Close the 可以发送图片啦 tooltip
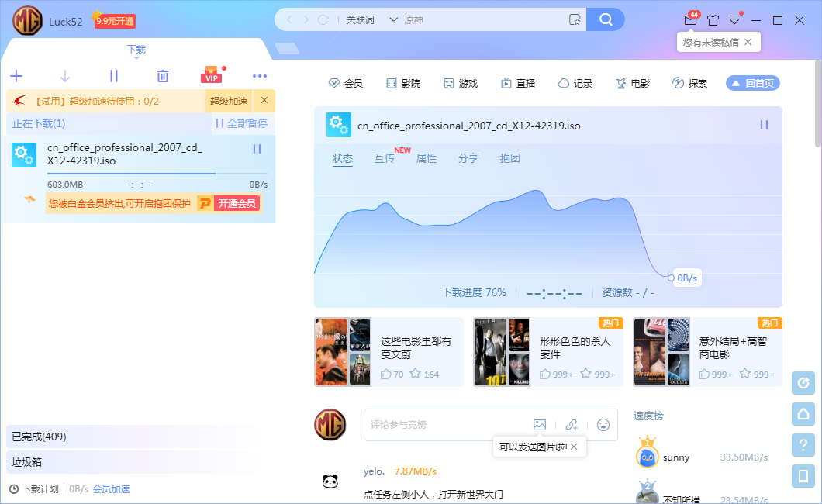This screenshot has width=822, height=504. (x=574, y=447)
